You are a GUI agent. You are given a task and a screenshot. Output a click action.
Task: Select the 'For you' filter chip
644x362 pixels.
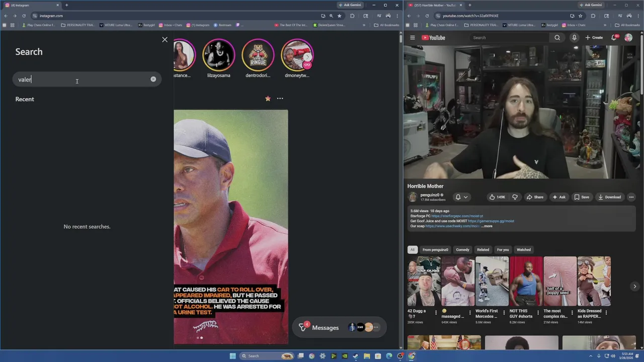click(503, 249)
